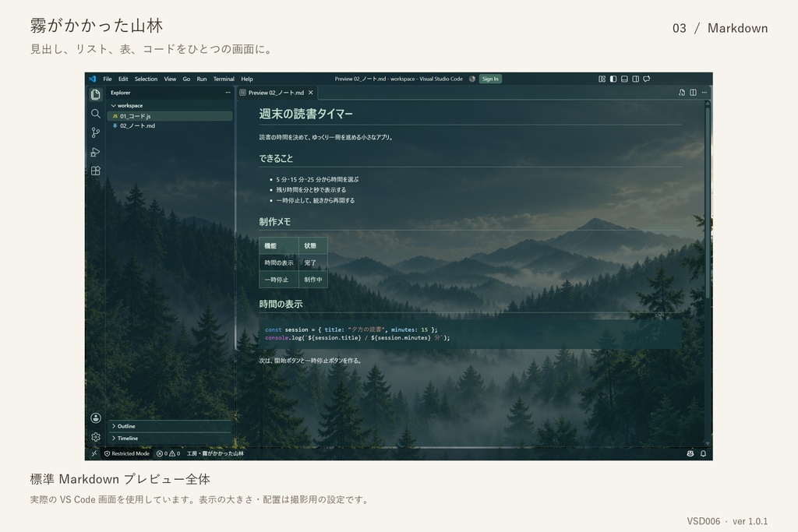Click the Markdown file icon of 02_ノート.md
The height and width of the screenshot is (532, 798).
coord(115,125)
